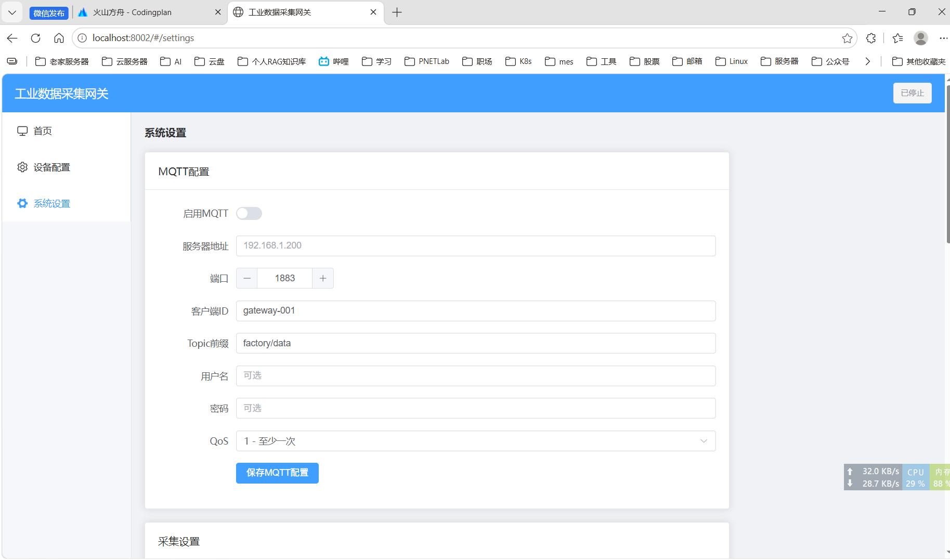Image resolution: width=950 pixels, height=560 pixels.
Task: Click 保存MQTT配置 button
Action: pos(277,473)
